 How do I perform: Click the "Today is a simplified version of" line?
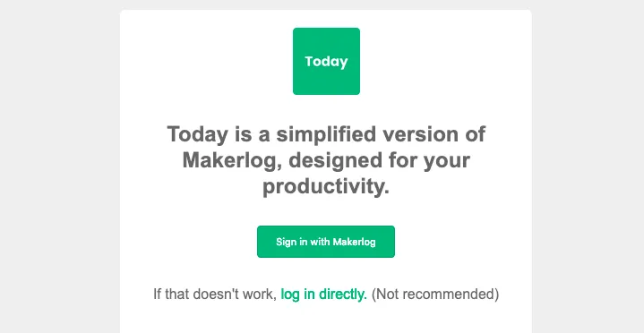(x=326, y=134)
